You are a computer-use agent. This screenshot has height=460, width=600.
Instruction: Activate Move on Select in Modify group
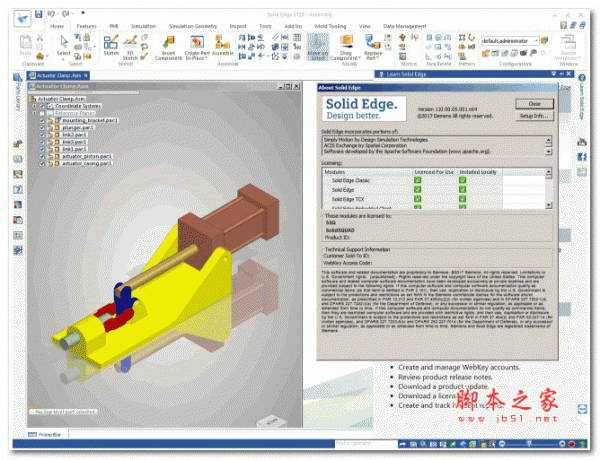click(x=318, y=47)
